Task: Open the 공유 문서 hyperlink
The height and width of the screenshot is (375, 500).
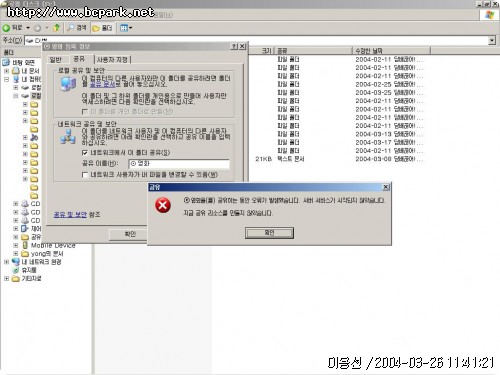Action: [x=102, y=84]
